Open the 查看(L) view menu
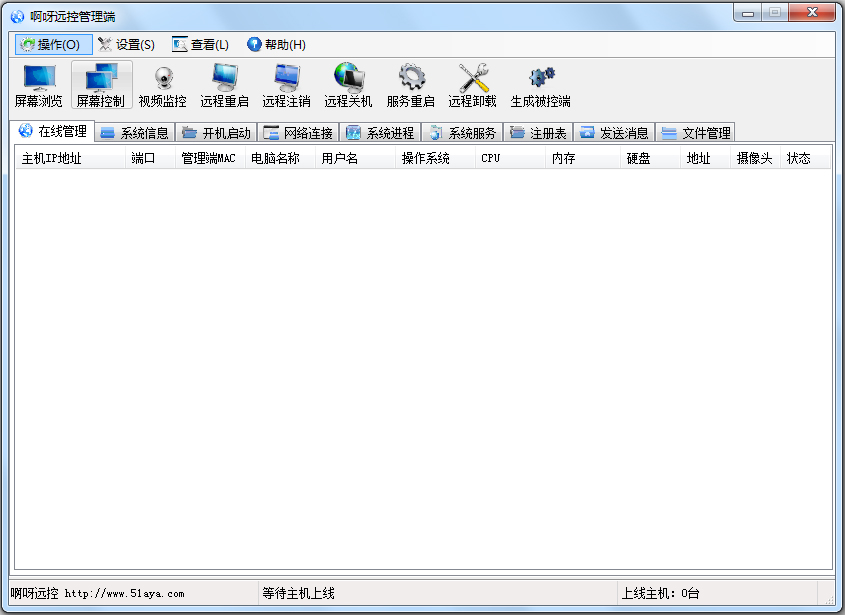This screenshot has width=845, height=615. coord(200,45)
